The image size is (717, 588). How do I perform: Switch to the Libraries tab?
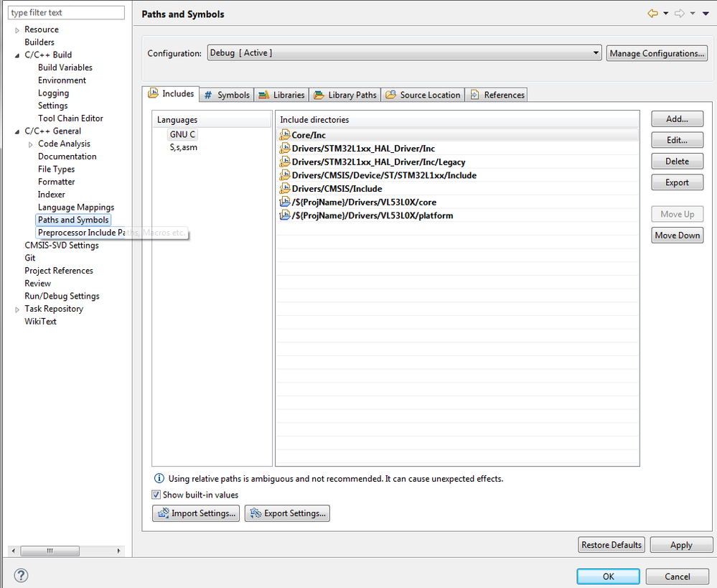click(281, 95)
